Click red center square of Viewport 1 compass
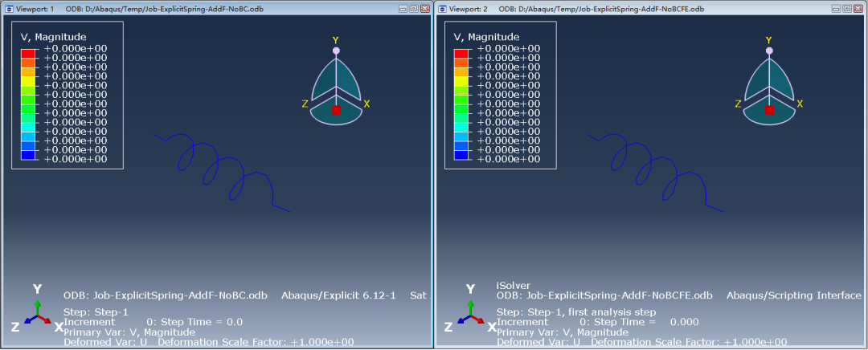Screen dimensions: 868x350 pos(336,110)
